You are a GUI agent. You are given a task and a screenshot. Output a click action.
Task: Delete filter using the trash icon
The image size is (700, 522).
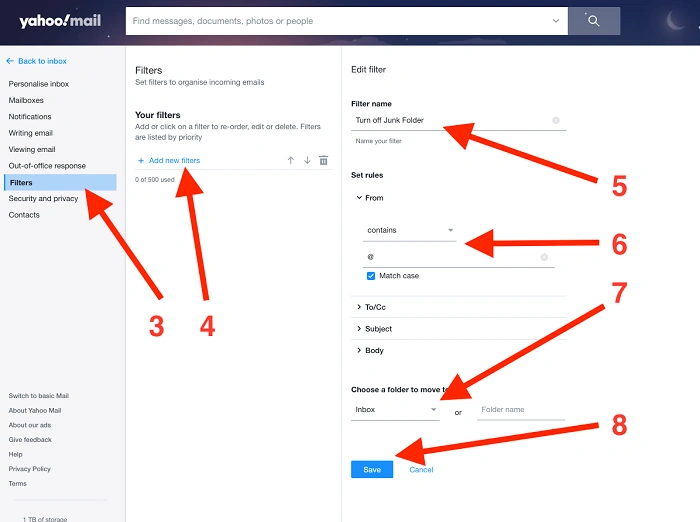324,160
